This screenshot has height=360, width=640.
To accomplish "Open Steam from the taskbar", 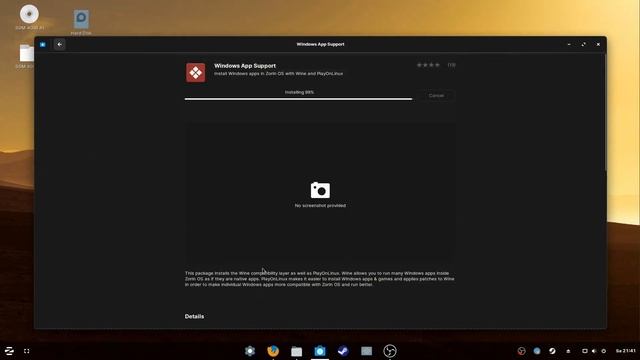I will 343,351.
